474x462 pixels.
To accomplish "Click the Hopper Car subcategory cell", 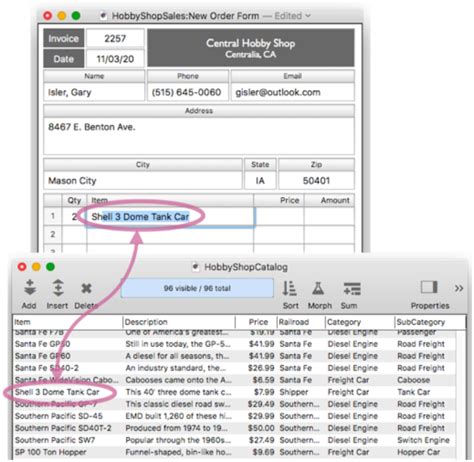I will (x=419, y=452).
